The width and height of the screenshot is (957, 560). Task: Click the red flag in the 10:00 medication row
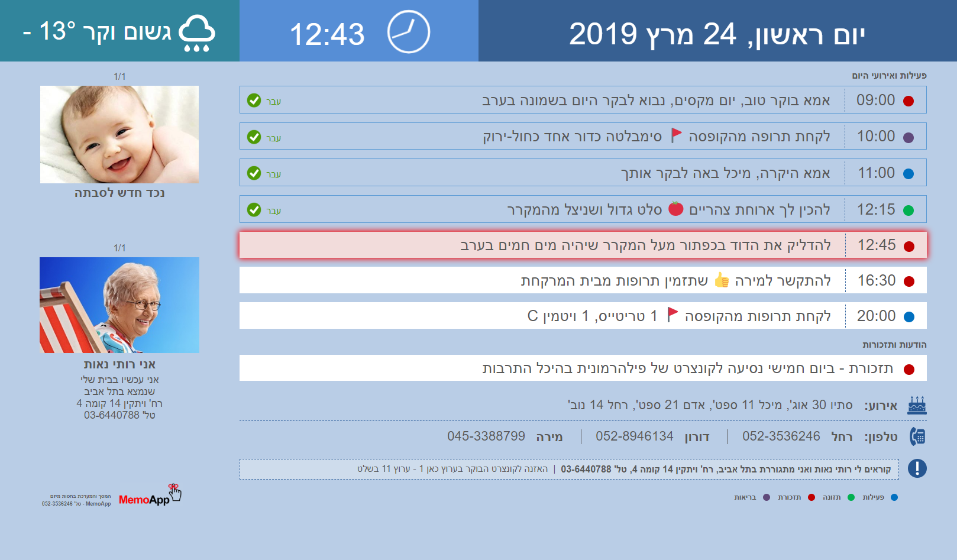tap(676, 135)
